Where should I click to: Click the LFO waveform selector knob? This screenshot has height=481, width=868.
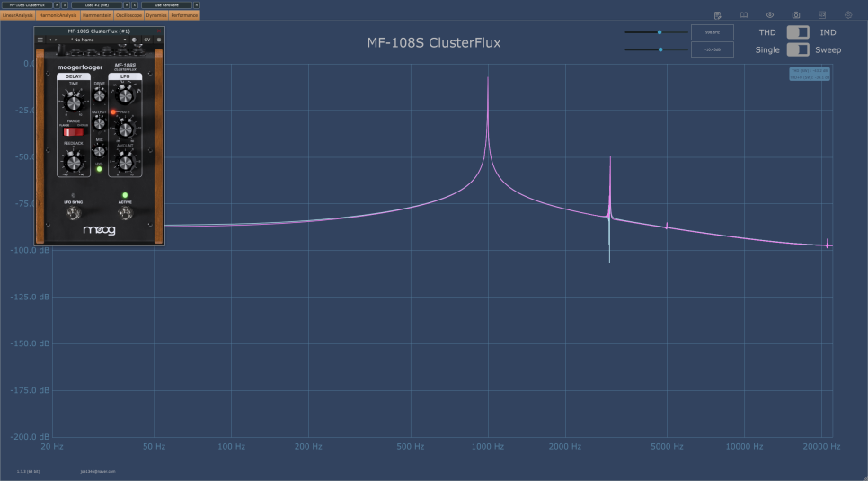coord(125,96)
